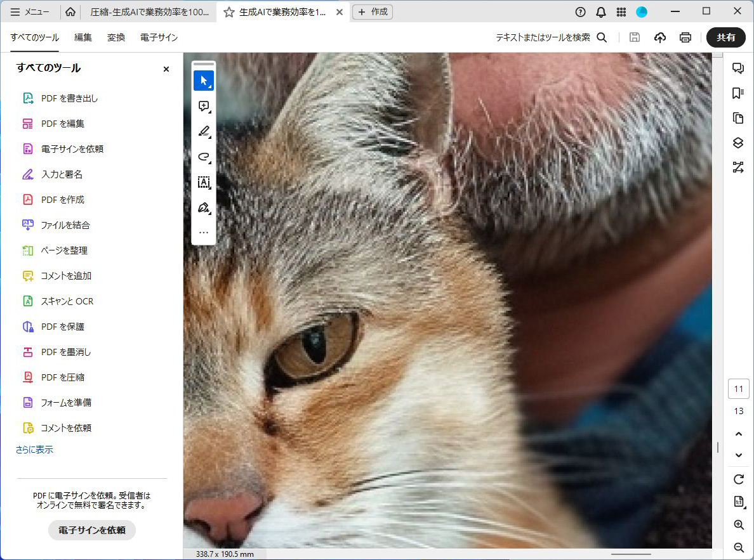Close the current document tab

click(x=340, y=13)
